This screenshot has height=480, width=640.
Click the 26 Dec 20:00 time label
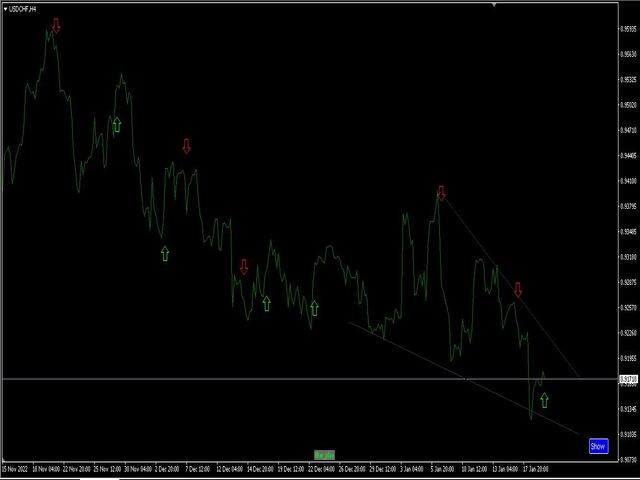pyautogui.click(x=352, y=469)
